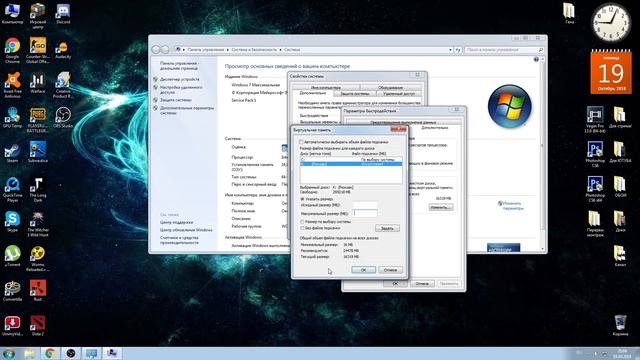
Task: Open 'Диспетчер устройств' link in sidebar
Action: point(180,79)
